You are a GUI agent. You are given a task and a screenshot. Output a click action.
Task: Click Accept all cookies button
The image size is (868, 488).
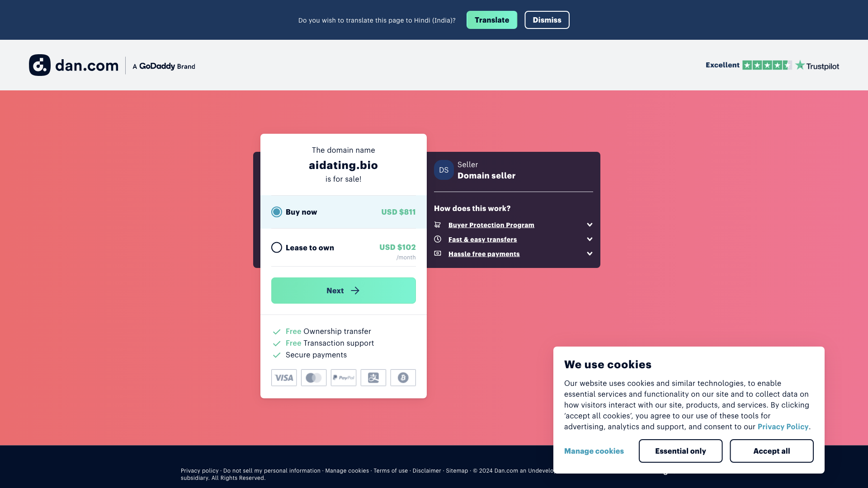pyautogui.click(x=771, y=451)
